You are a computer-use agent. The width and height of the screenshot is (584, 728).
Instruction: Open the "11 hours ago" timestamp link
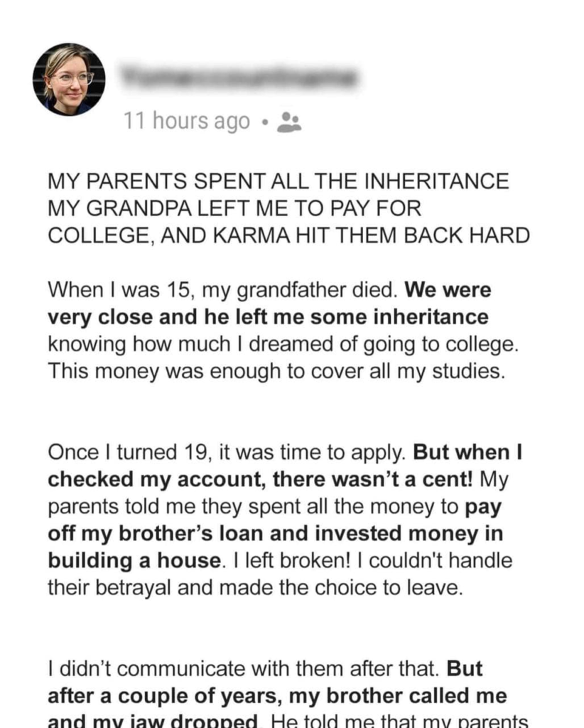click(187, 122)
